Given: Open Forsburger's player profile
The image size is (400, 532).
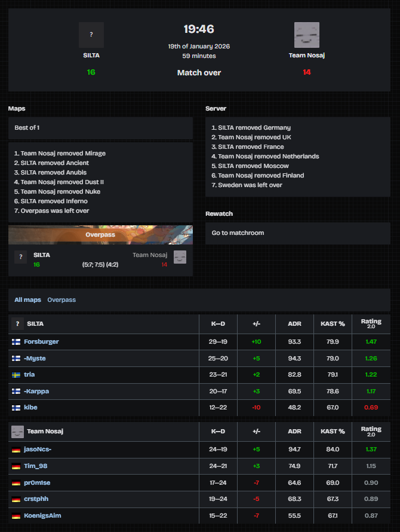Looking at the screenshot, I should (41, 342).
